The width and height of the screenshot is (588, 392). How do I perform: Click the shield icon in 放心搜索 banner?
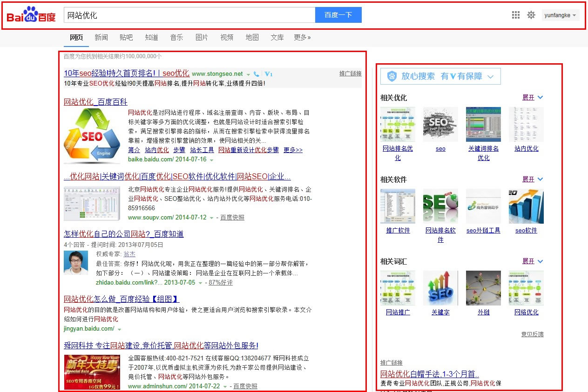(392, 76)
